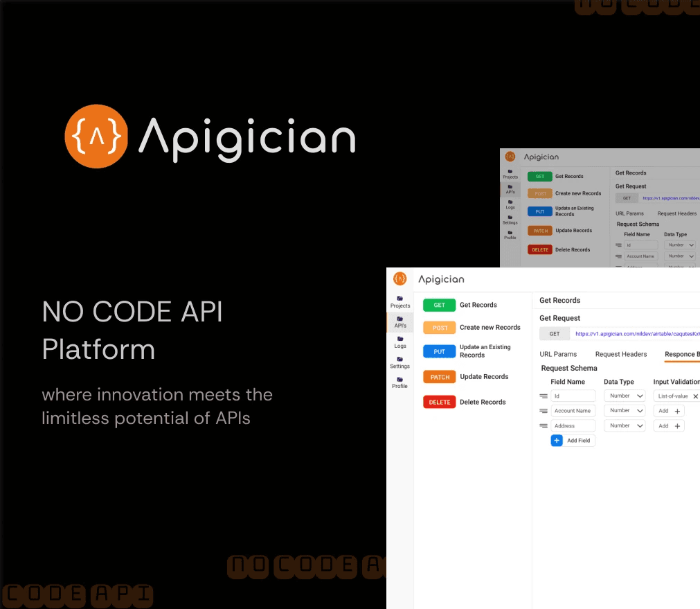Select green GET button in back window

[x=540, y=177]
